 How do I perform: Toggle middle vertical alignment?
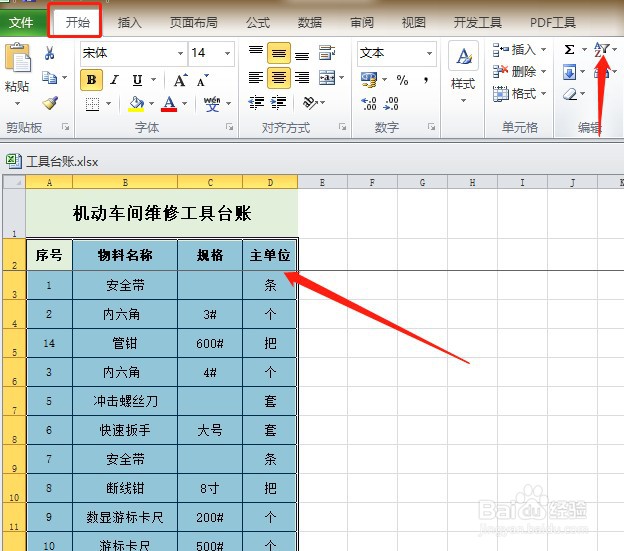point(279,53)
